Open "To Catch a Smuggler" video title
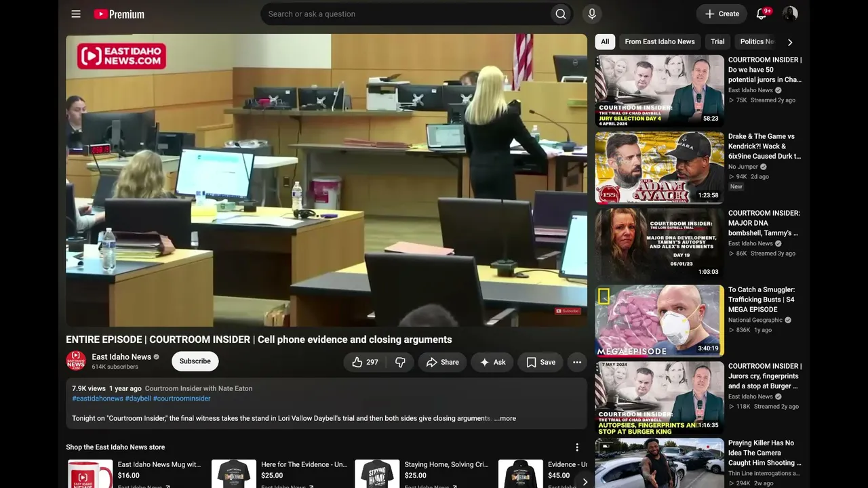Screen dimensions: 868x488 pyautogui.click(x=762, y=300)
